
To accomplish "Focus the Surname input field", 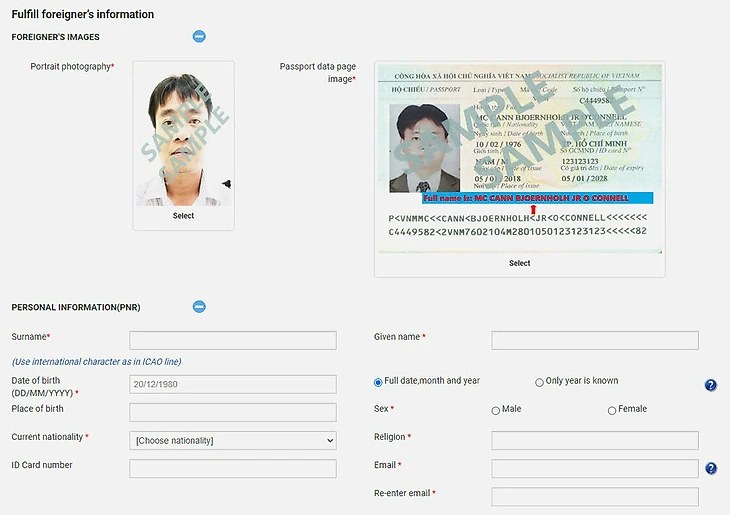I will (233, 340).
